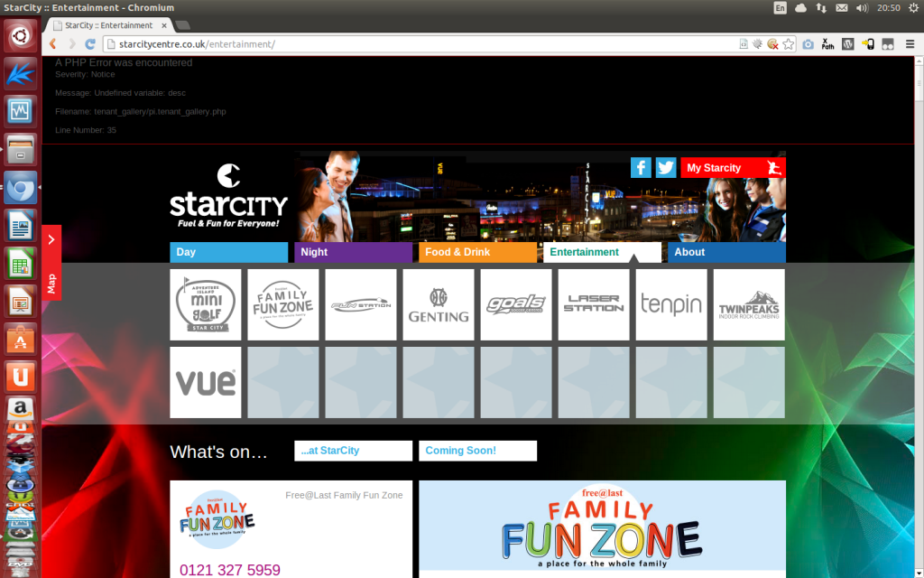Go back in browser history
Image resolution: width=924 pixels, height=578 pixels.
pos(53,44)
